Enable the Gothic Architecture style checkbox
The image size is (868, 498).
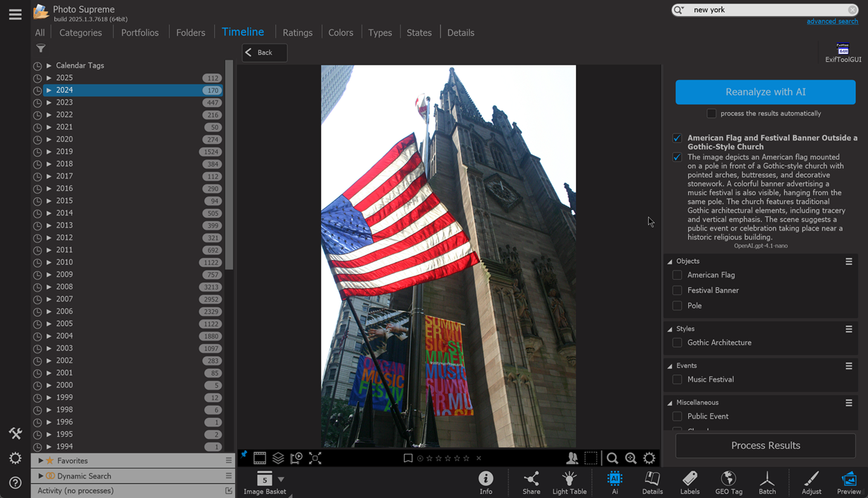pyautogui.click(x=677, y=343)
